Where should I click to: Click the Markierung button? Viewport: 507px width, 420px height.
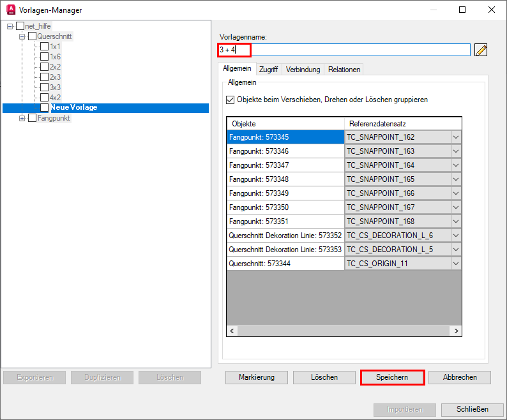[x=257, y=377]
